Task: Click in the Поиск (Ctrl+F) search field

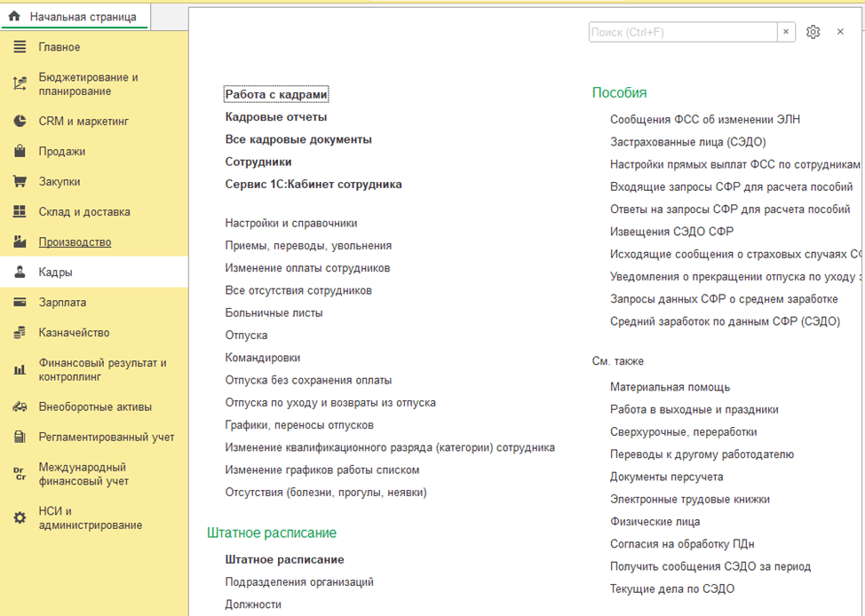Action: tap(682, 32)
